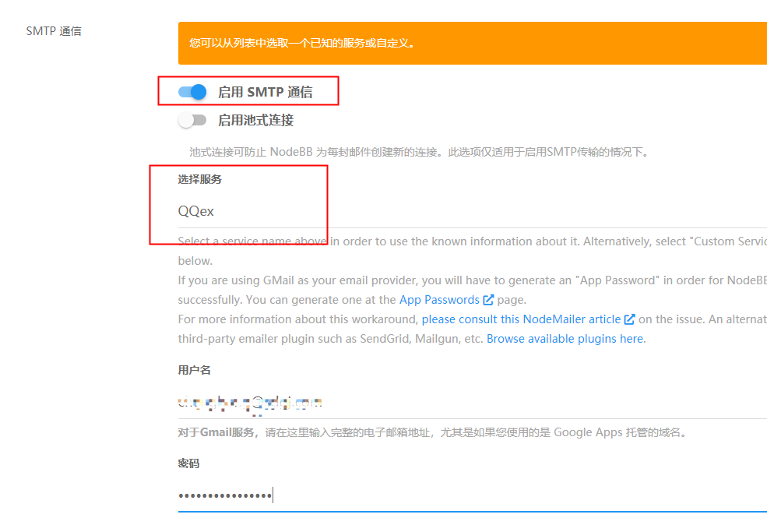Image resolution: width=767 pixels, height=532 pixels.
Task: Follow Browse available plugins here link
Action: (565, 339)
